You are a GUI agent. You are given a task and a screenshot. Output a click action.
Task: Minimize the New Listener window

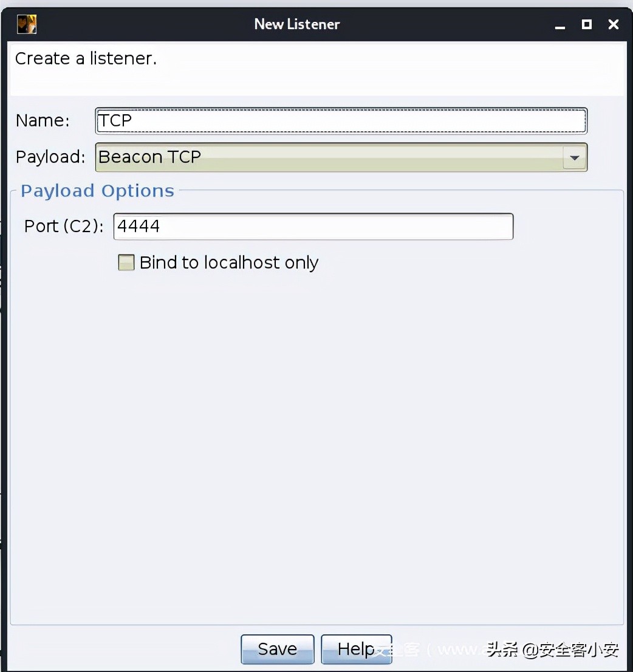(559, 26)
